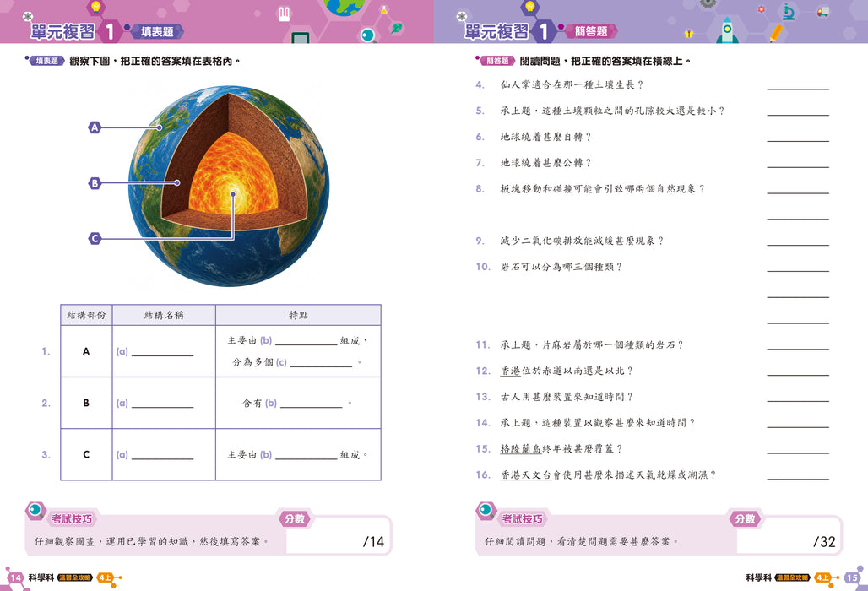The width and height of the screenshot is (868, 591).
Task: Click the left page 考試技巧 label
Action: (x=72, y=519)
